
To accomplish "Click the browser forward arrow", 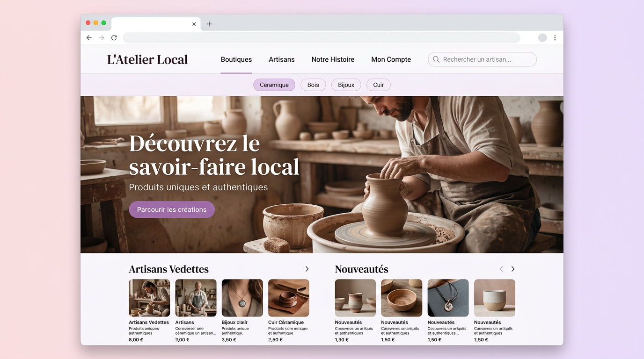I will [102, 38].
